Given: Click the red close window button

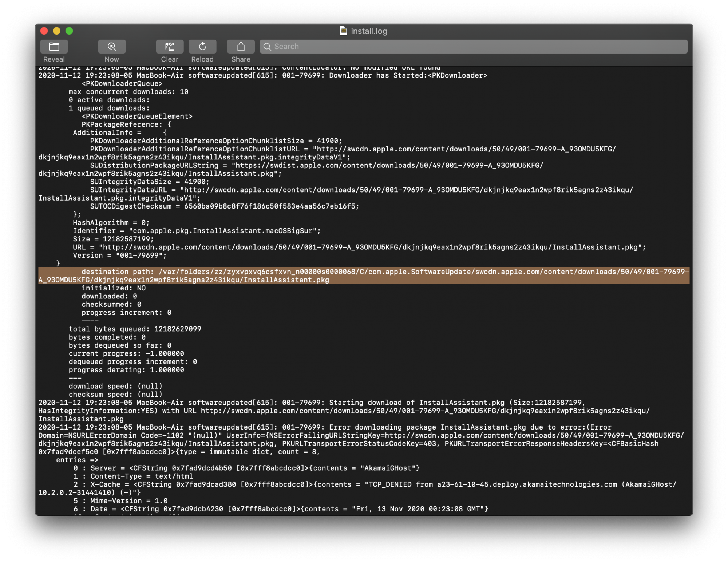Looking at the screenshot, I should (44, 31).
